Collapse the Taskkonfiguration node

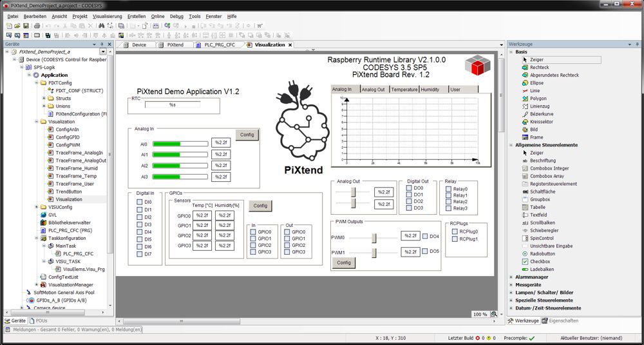37,238
